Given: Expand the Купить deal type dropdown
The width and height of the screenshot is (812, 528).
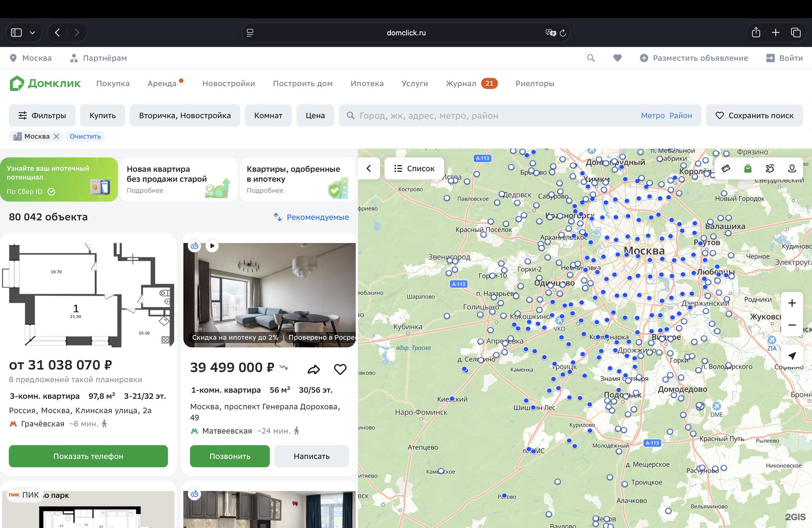Looking at the screenshot, I should tap(103, 116).
